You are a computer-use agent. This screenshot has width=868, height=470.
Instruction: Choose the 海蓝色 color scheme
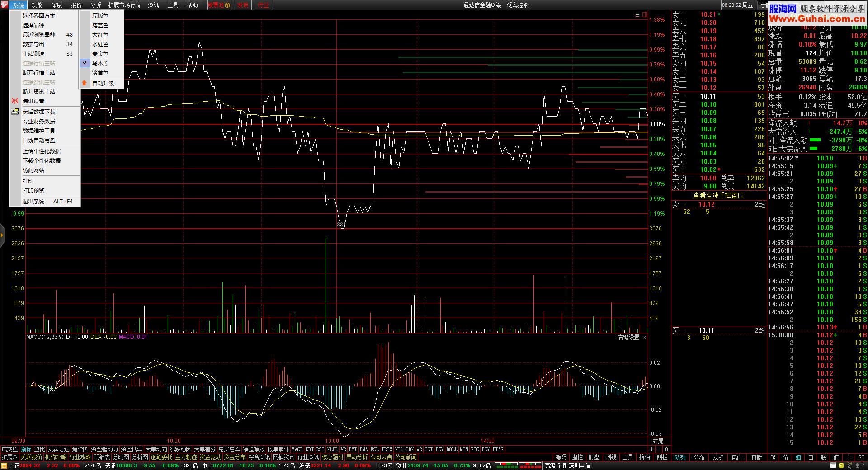(x=100, y=25)
